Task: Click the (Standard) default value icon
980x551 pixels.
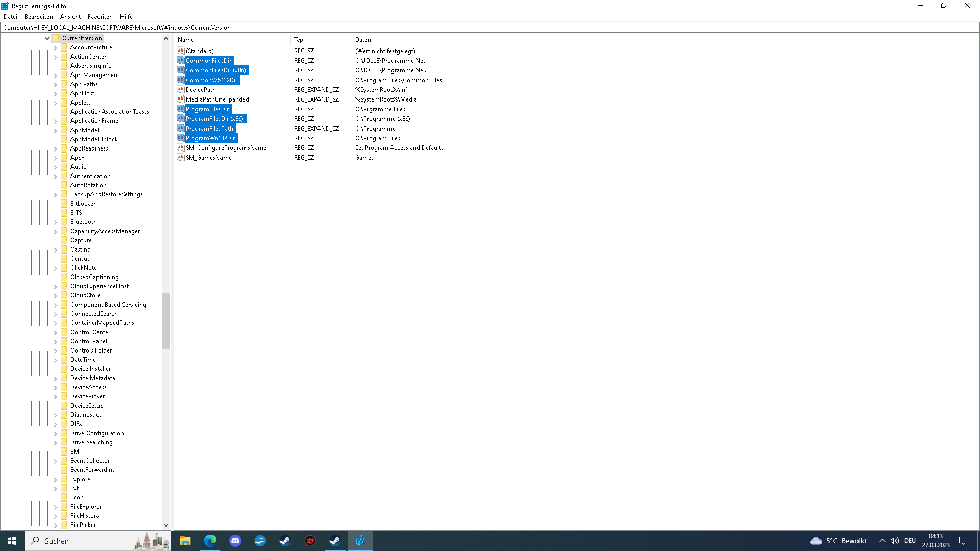Action: (180, 51)
